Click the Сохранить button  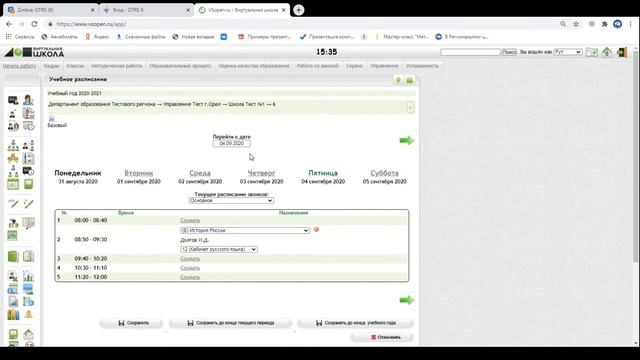tap(131, 323)
